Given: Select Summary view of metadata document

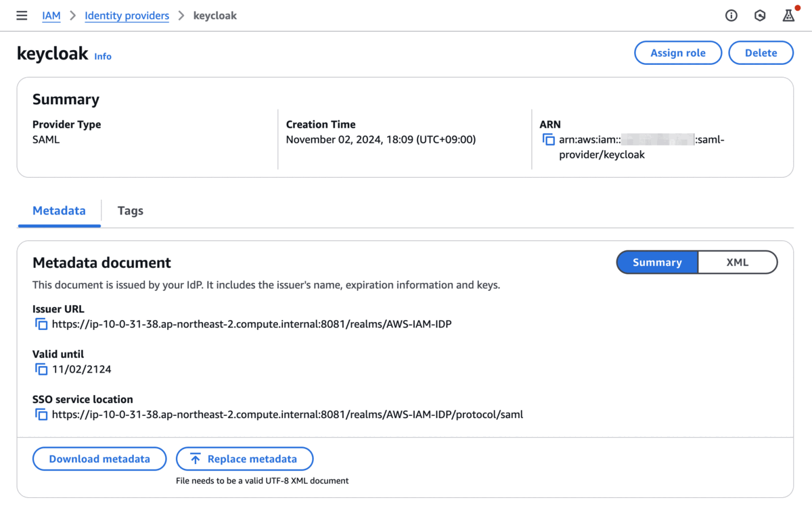Looking at the screenshot, I should pyautogui.click(x=657, y=262).
